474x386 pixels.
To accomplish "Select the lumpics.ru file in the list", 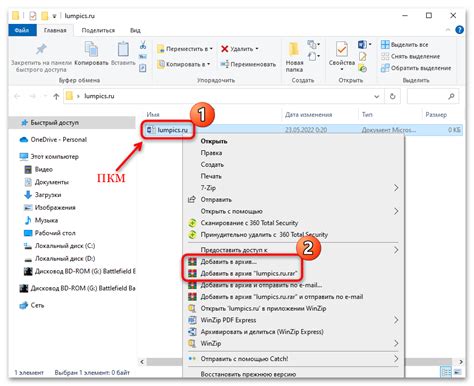I will tap(172, 130).
